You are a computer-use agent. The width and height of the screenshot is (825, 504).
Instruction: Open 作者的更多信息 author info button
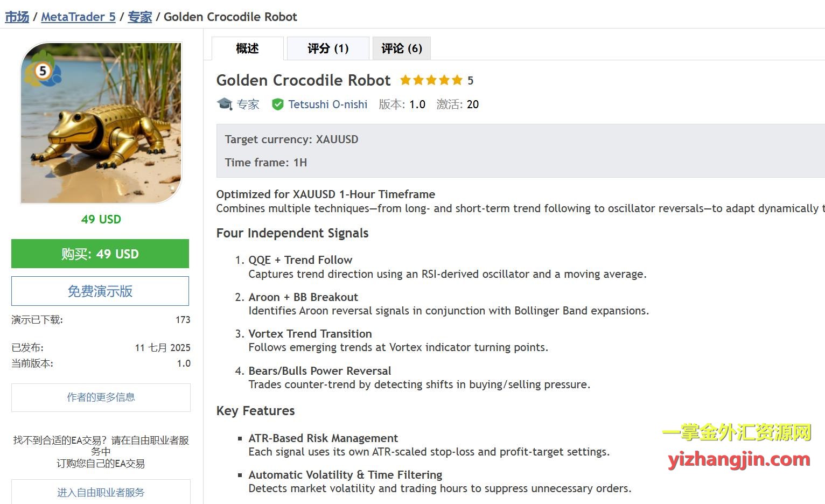click(x=101, y=397)
